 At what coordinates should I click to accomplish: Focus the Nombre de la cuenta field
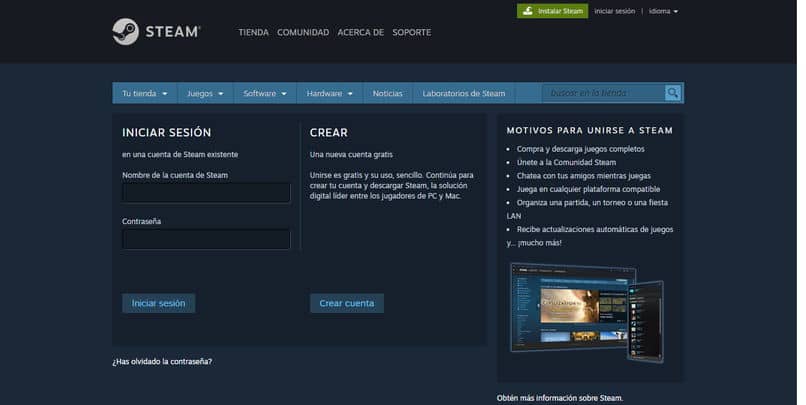click(206, 193)
